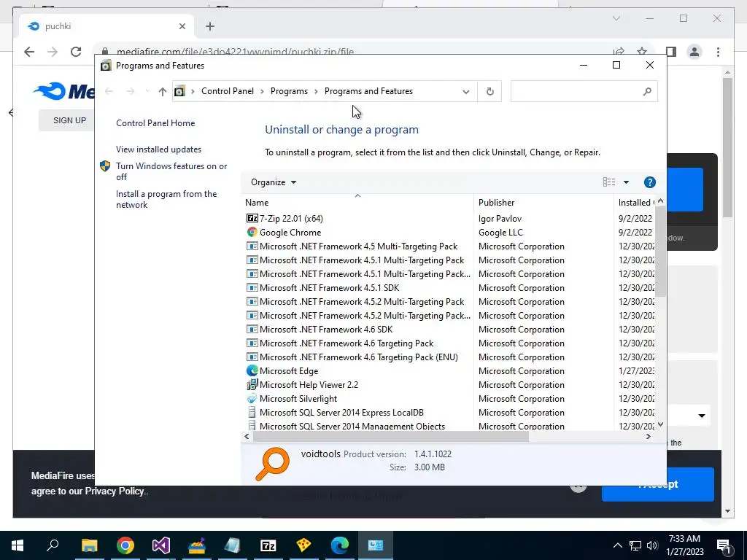Open the notification center icon
The width and height of the screenshot is (747, 560).
724,546
